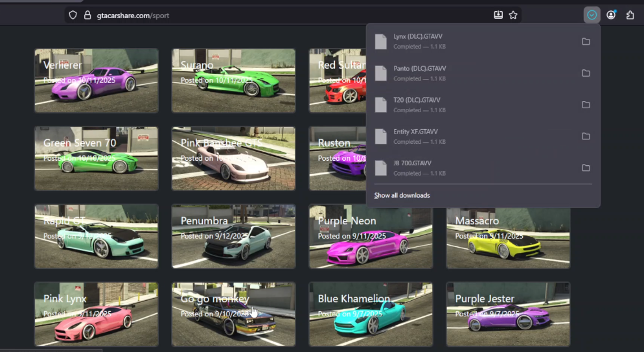Screen dimensions: 644x352
Task: Open the Ruston car card
Action: pyautogui.click(x=337, y=159)
